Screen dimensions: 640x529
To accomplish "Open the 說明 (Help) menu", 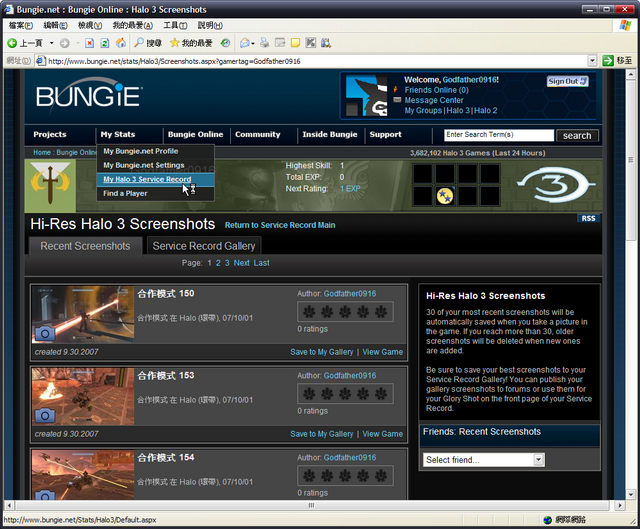I will (210, 25).
